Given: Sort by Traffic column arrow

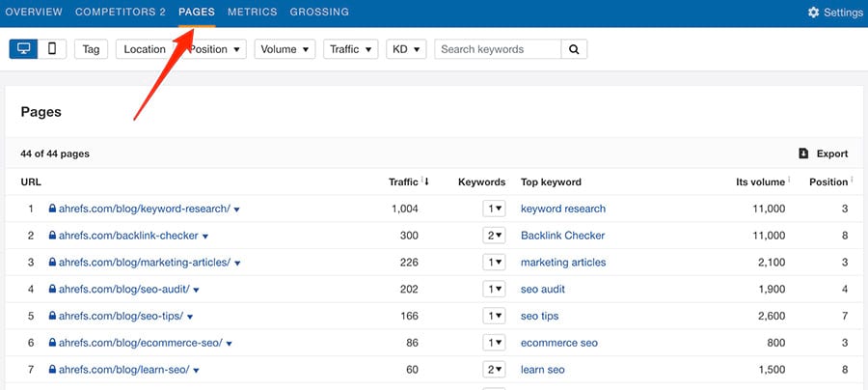Looking at the screenshot, I should pyautogui.click(x=425, y=181).
